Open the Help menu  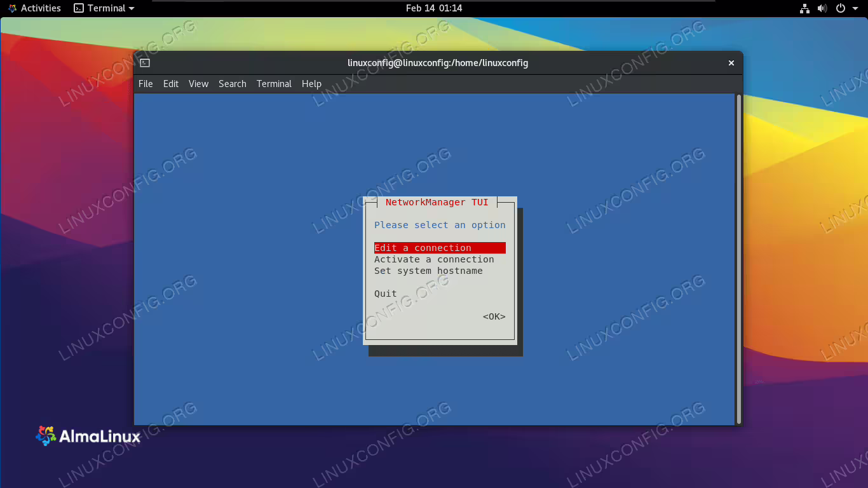pyautogui.click(x=311, y=84)
